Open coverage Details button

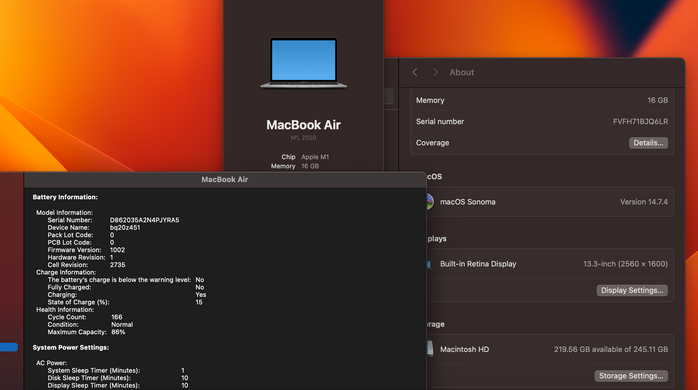(648, 143)
